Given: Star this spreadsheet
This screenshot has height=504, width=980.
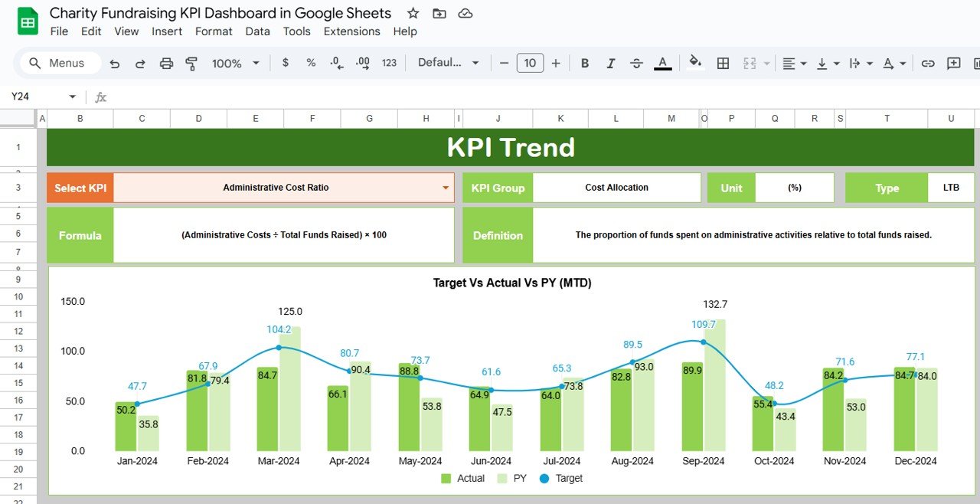Looking at the screenshot, I should coord(413,13).
